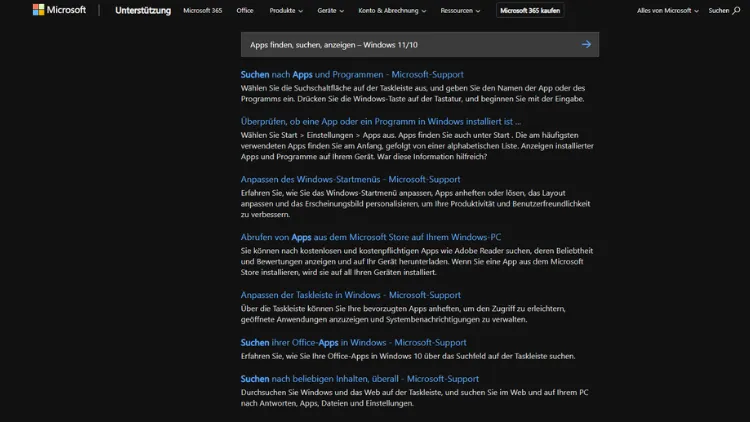This screenshot has height=422, width=750.
Task: Click description starting 'Wählen Sie die Suchschaltfläche'
Action: coord(413,93)
